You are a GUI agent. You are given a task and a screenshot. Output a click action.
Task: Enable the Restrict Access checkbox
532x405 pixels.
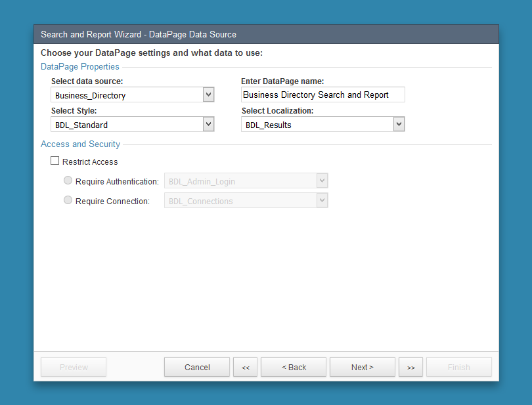55,160
